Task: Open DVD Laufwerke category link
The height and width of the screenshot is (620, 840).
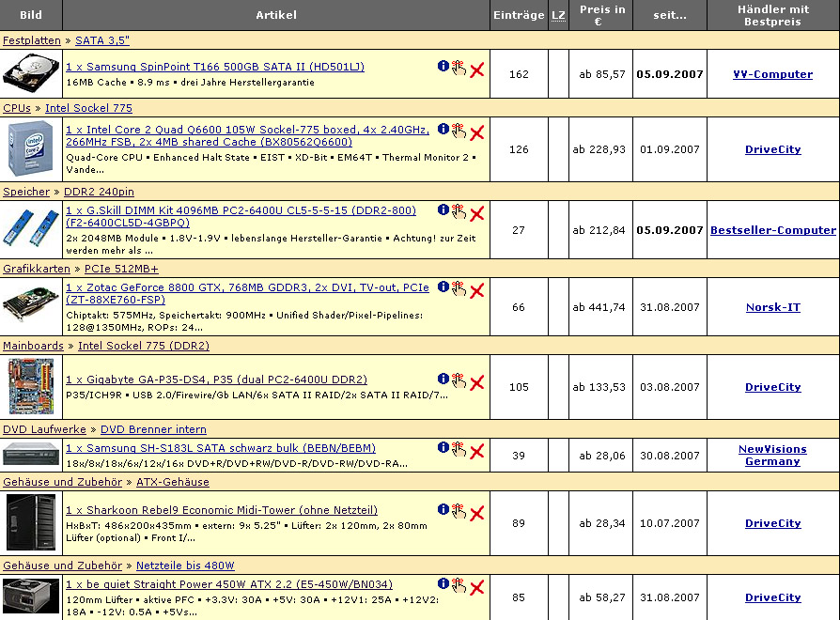Action: coord(44,429)
